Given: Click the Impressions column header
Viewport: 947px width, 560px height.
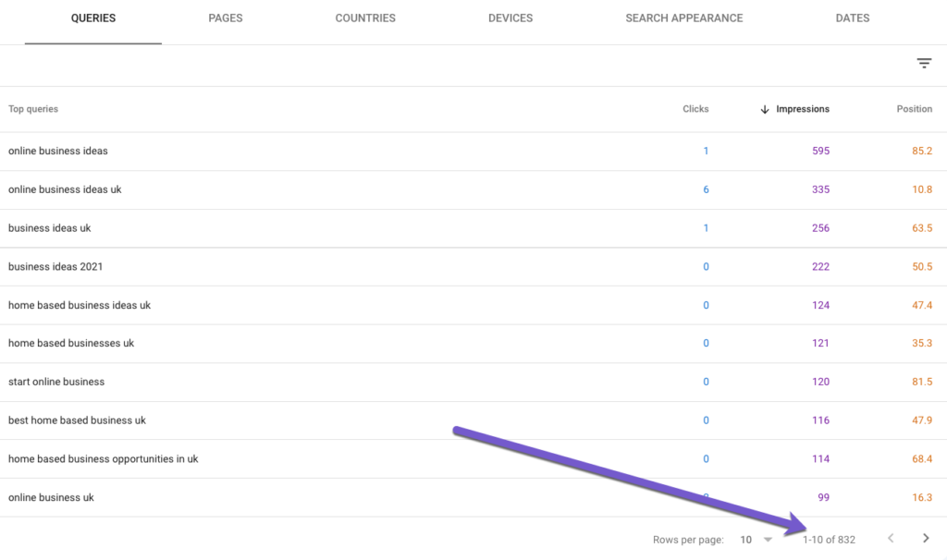Looking at the screenshot, I should pyautogui.click(x=802, y=109).
